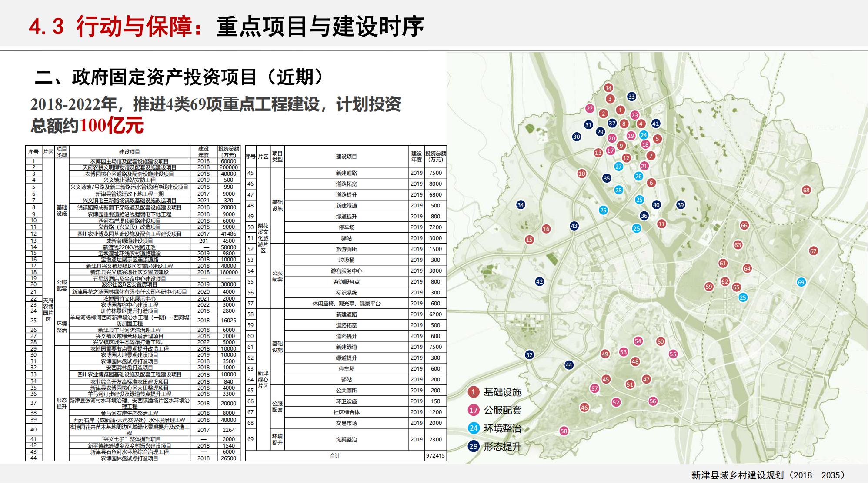
Task: Click table cell 咨询服务点
Action: point(346,281)
